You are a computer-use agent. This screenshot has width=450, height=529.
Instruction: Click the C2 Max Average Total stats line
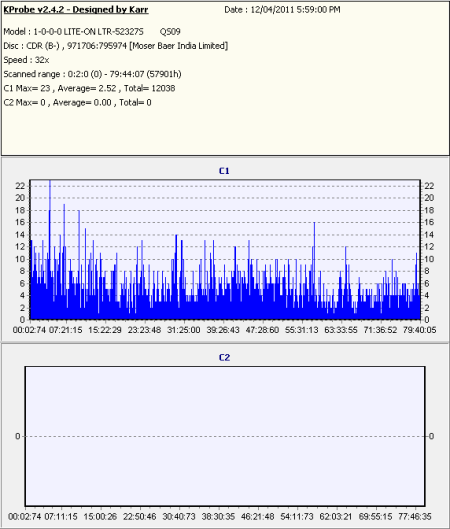(x=77, y=102)
